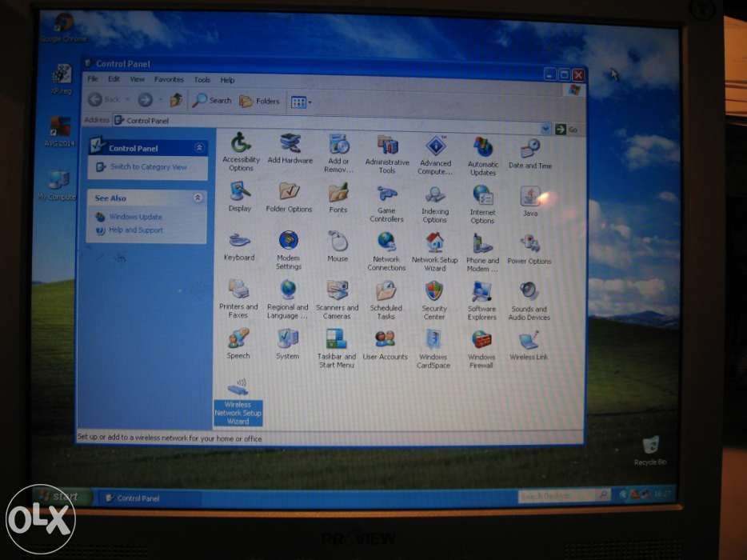Open Administrative Tools
This screenshot has width=747, height=560.
[387, 154]
